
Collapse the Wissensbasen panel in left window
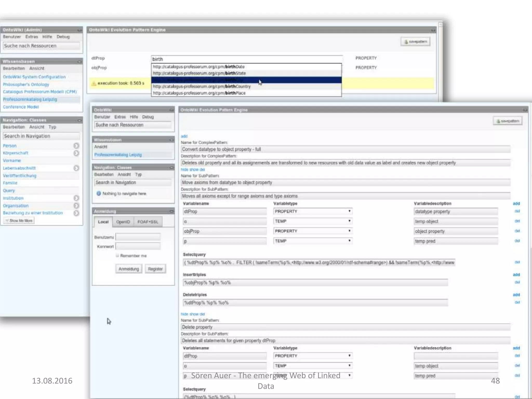[x=79, y=62]
